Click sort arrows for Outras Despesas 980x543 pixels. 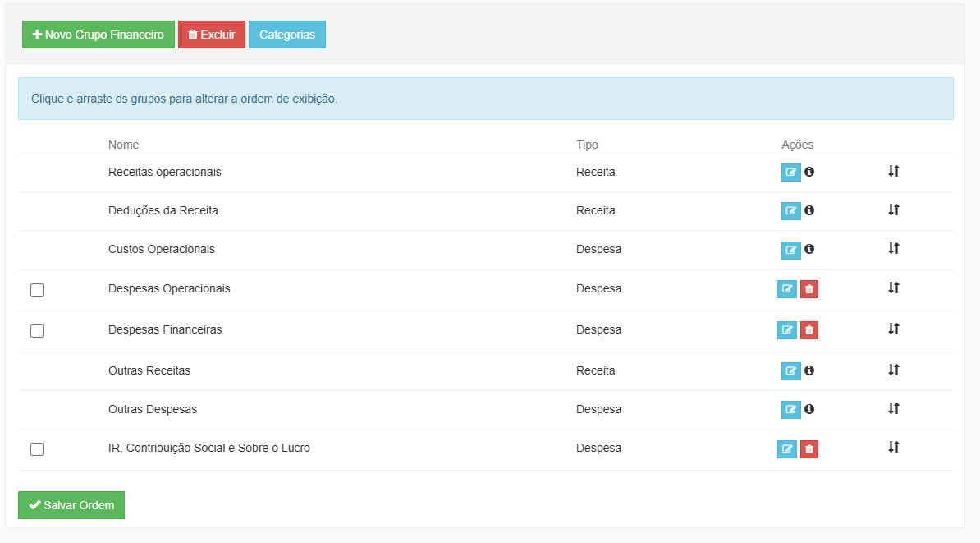894,408
